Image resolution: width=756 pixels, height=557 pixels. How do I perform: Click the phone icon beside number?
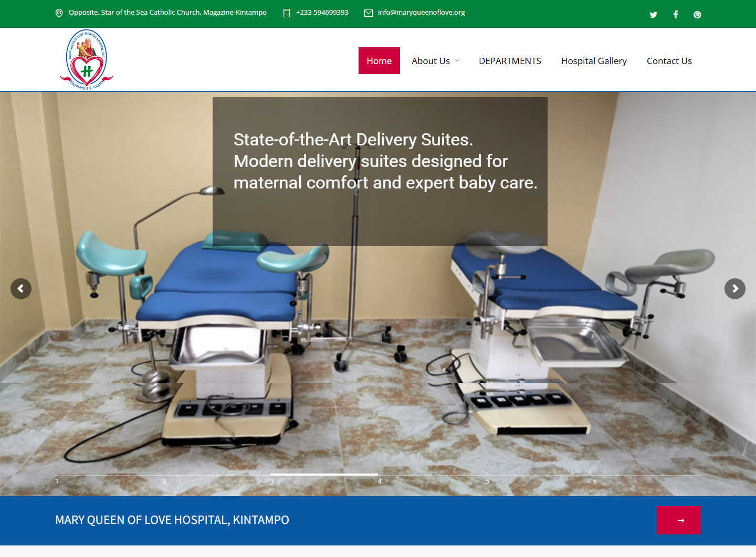coord(287,13)
